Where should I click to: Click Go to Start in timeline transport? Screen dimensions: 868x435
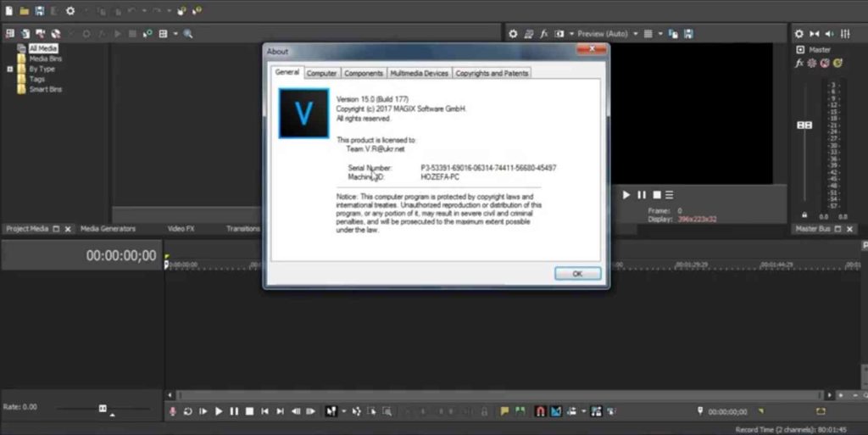click(264, 411)
